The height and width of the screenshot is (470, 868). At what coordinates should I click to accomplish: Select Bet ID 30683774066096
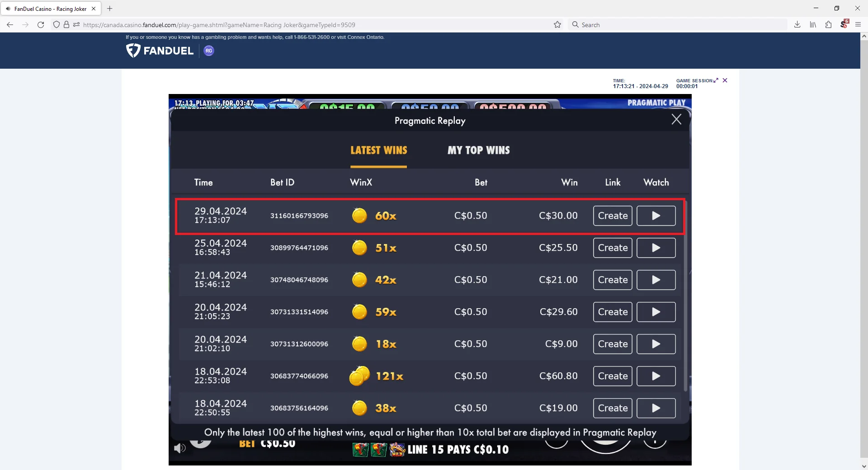(x=299, y=376)
